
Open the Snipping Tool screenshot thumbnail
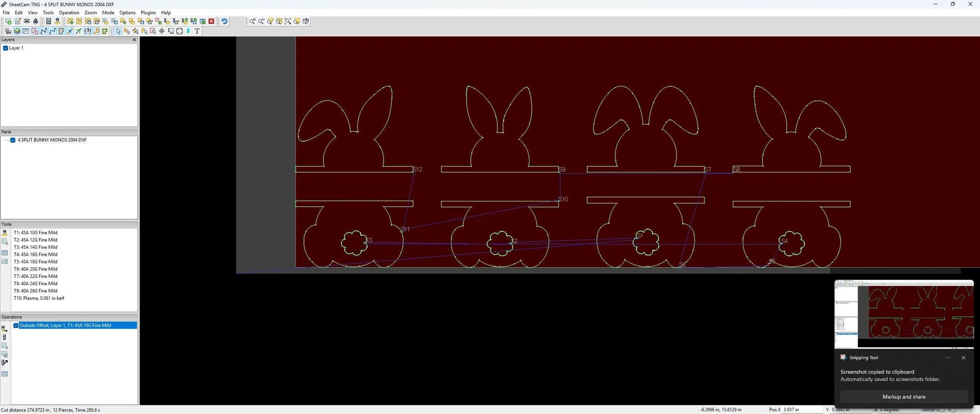904,314
